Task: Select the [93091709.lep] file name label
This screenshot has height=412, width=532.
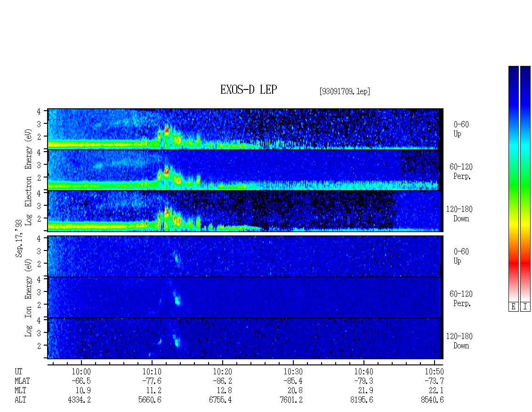Action: [x=344, y=91]
